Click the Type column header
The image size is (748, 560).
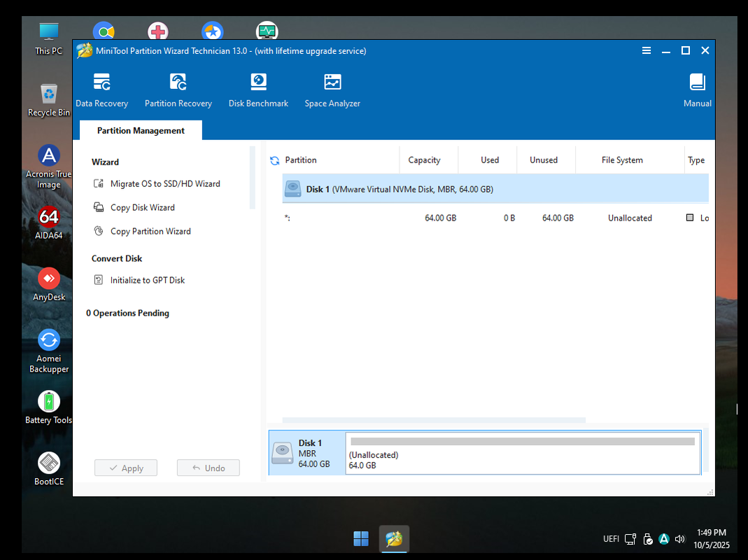point(696,160)
